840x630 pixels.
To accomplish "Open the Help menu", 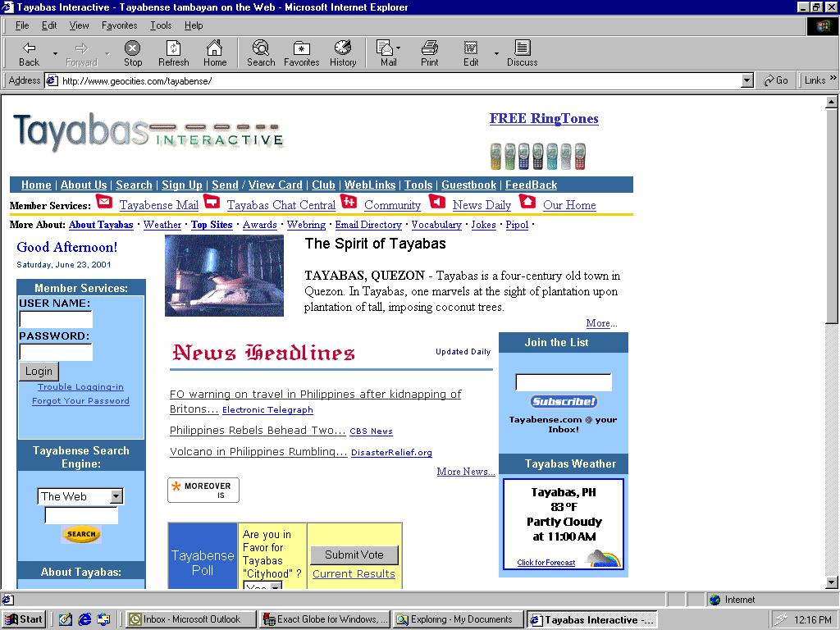I will tap(194, 25).
